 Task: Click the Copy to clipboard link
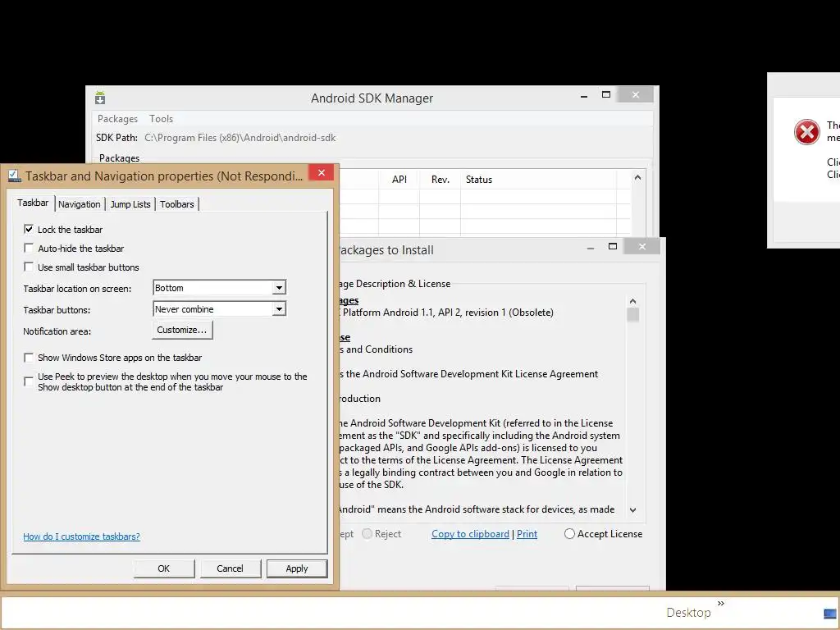pyautogui.click(x=470, y=534)
